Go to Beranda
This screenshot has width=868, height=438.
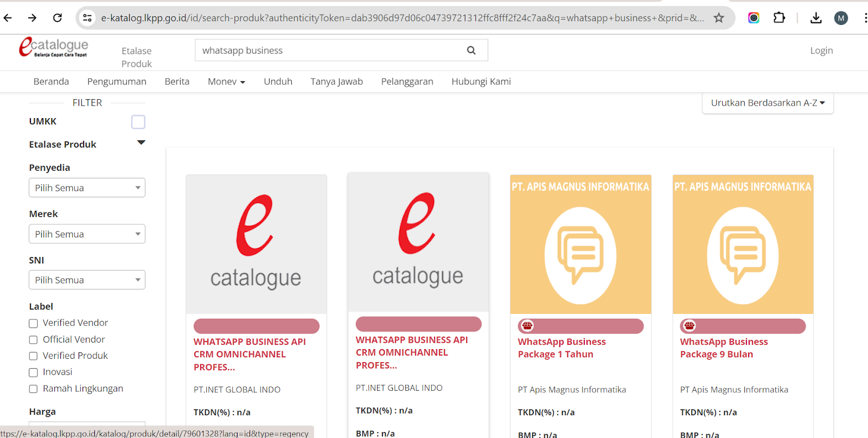(x=51, y=81)
